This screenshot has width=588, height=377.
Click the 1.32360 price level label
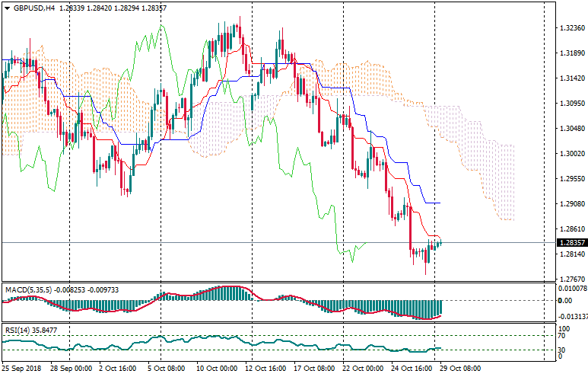[x=571, y=28]
